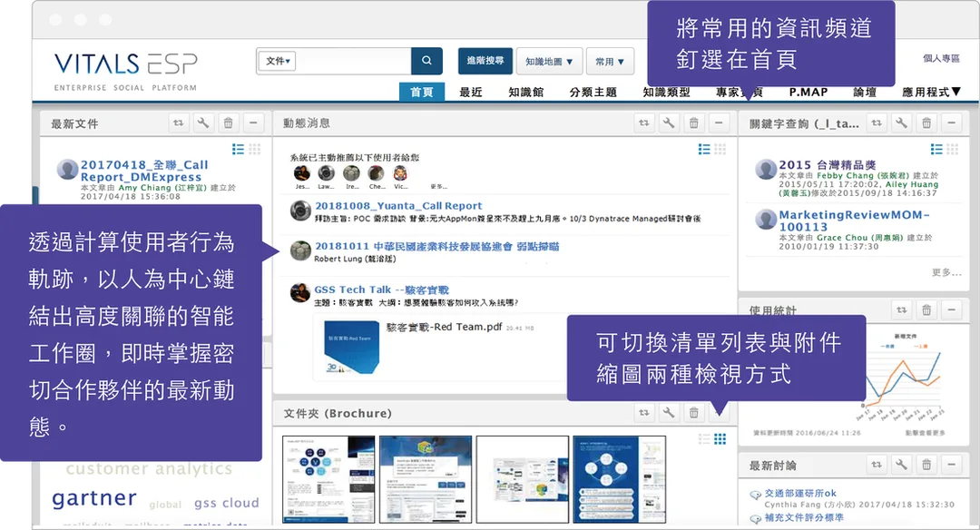Refresh the 文件夾 (Brochure) panel

click(643, 413)
